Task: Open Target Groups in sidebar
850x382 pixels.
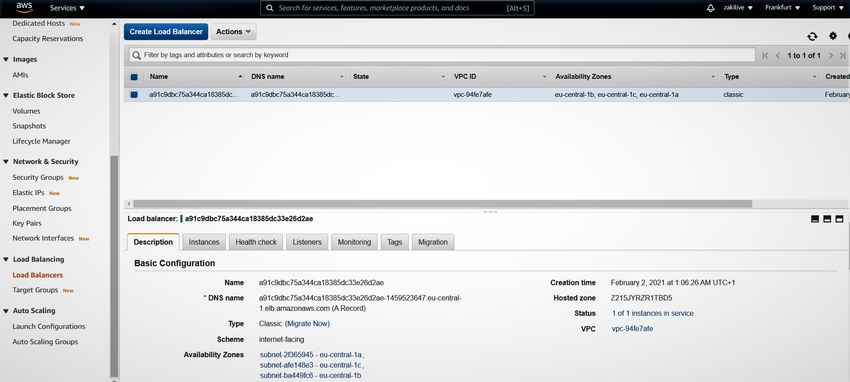Action: coord(35,290)
